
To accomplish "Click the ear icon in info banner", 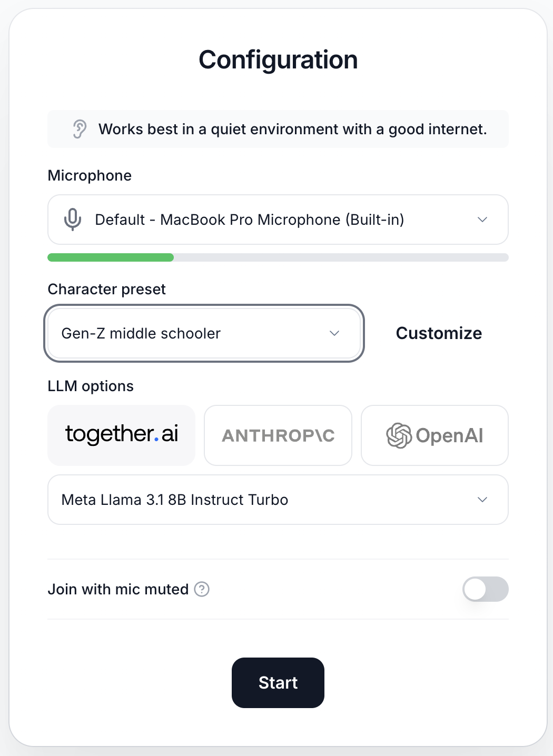I will coord(80,129).
